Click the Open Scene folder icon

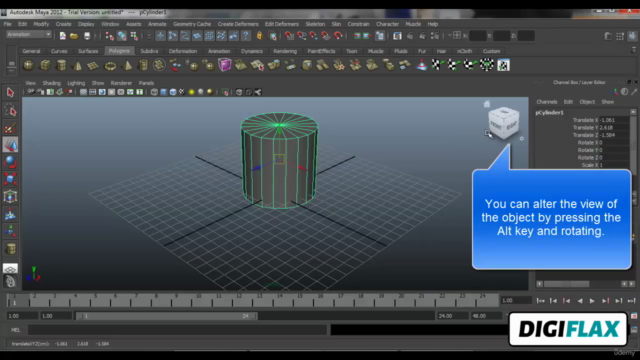pos(74,36)
